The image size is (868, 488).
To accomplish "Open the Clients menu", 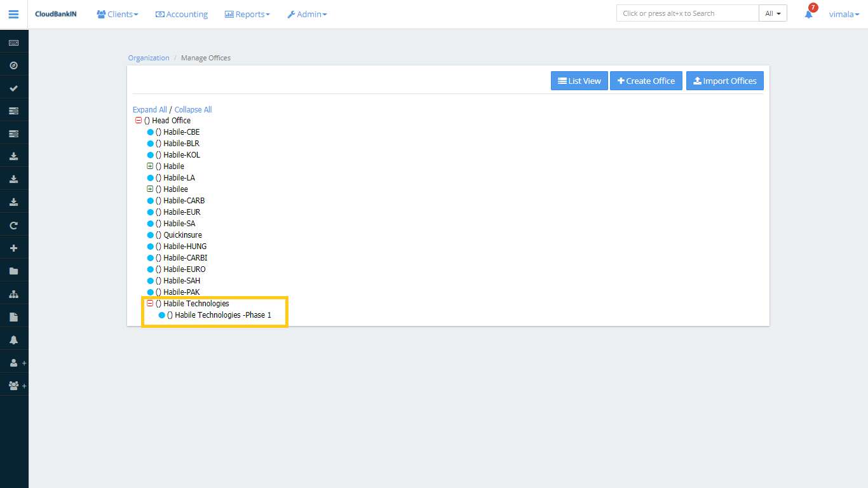I will tap(117, 14).
